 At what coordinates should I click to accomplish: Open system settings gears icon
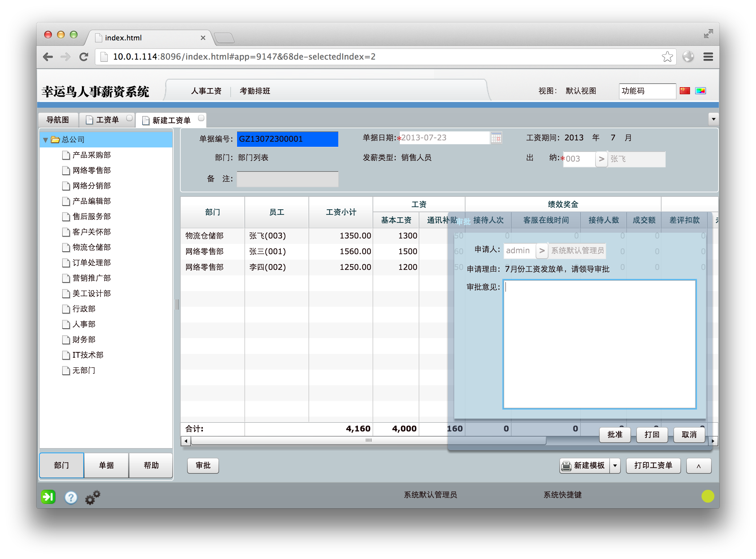tap(93, 497)
